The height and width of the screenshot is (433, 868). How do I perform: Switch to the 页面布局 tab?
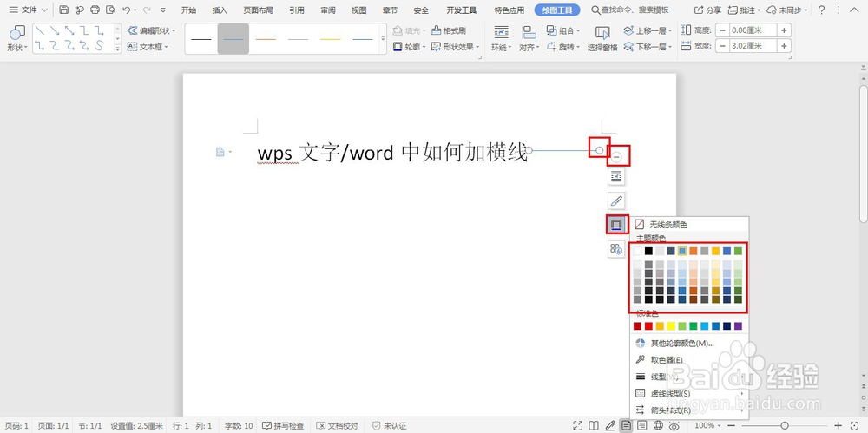tap(258, 10)
